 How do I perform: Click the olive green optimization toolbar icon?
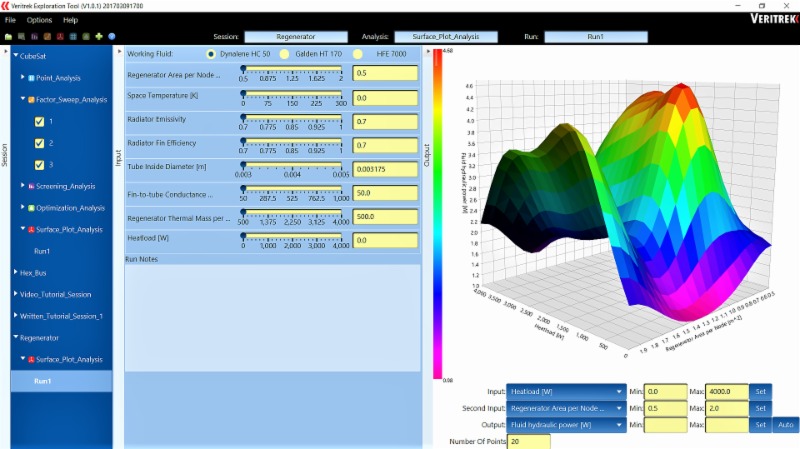pos(86,37)
